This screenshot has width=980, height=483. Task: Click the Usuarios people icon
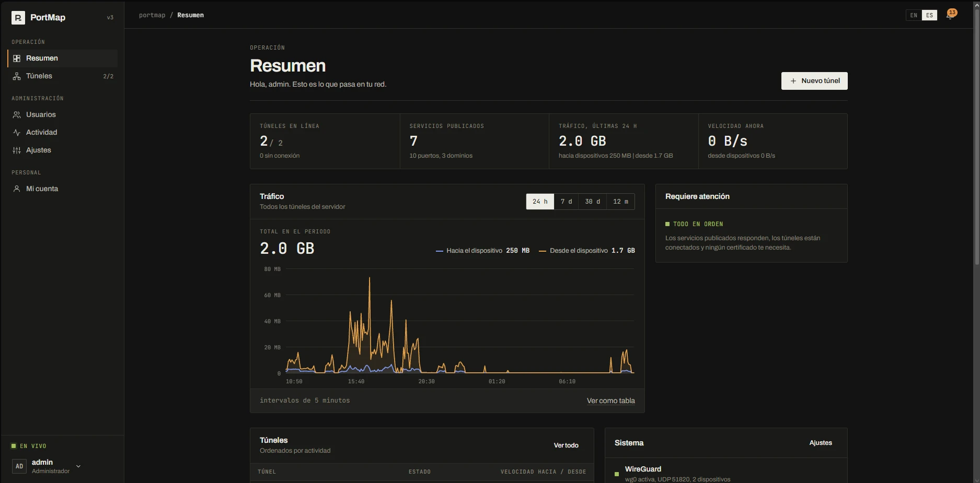click(17, 115)
